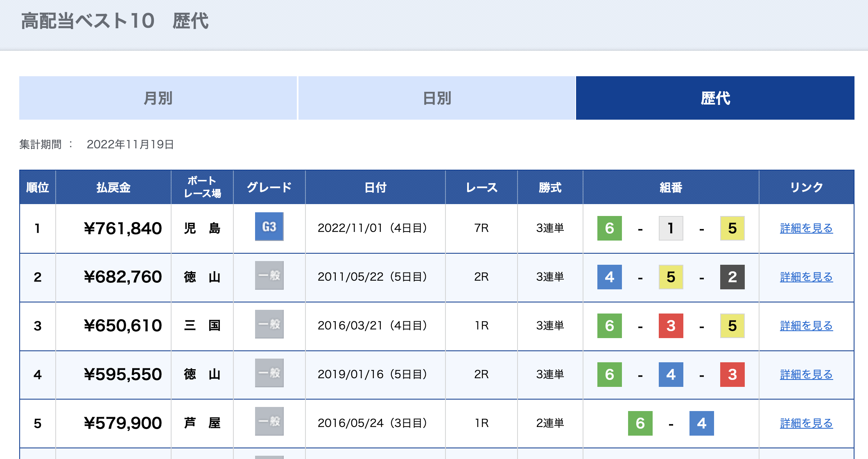Open 詳細を見る link for rank 1 row
The height and width of the screenshot is (459, 868).
tap(806, 228)
